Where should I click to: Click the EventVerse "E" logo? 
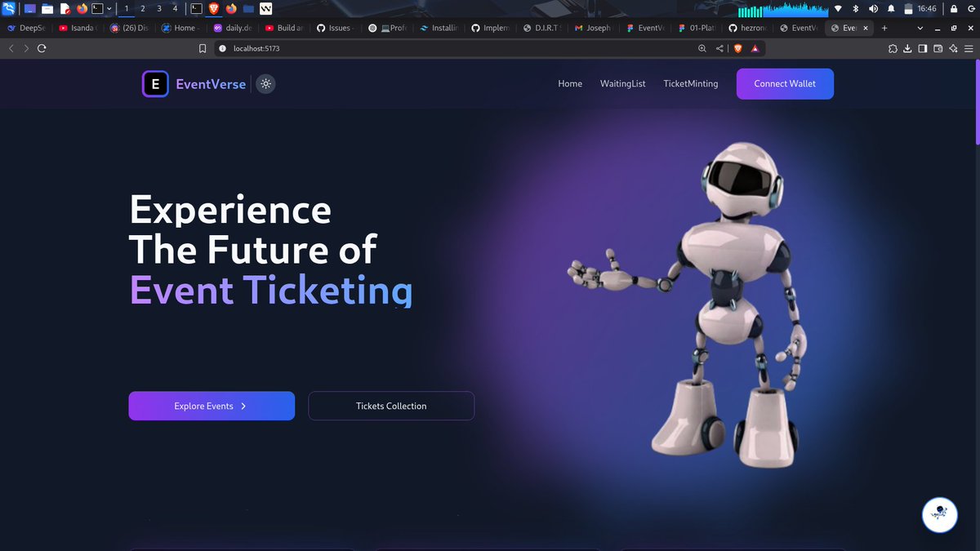tap(155, 83)
